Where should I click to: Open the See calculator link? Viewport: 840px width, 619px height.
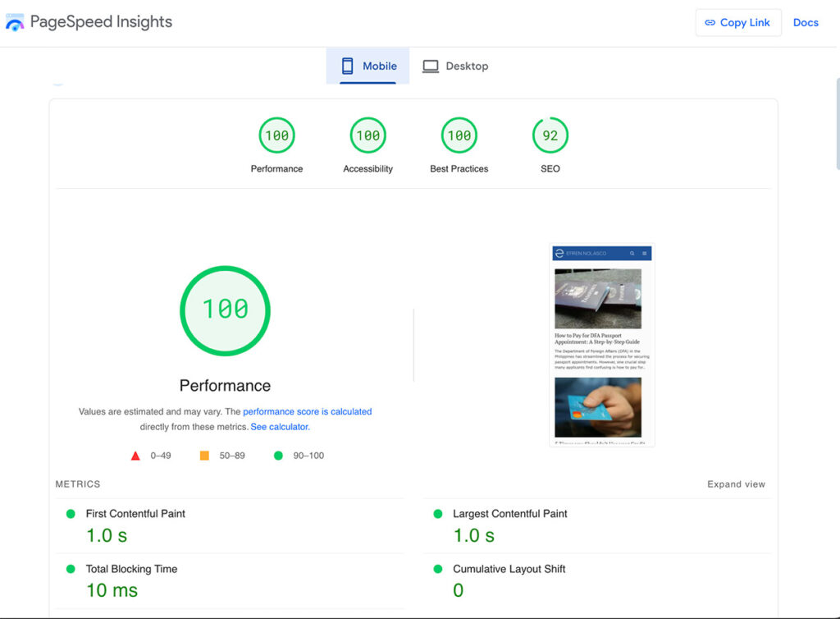tap(281, 428)
